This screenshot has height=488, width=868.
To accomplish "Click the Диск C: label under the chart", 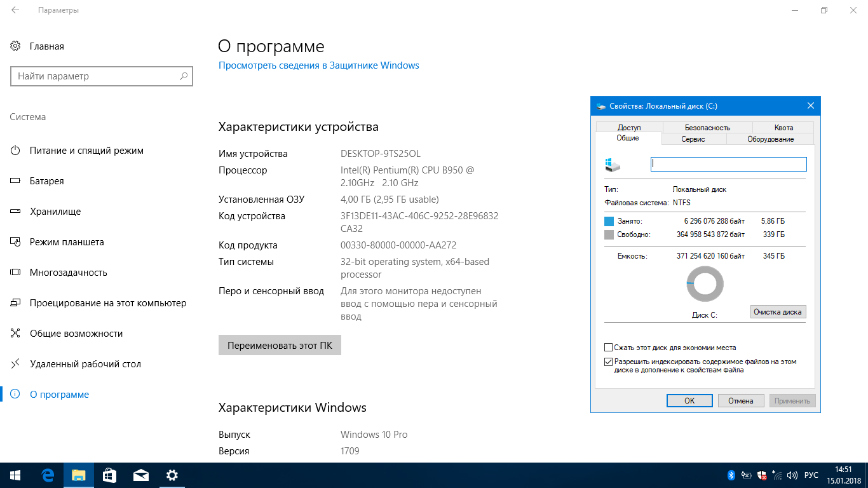I will 705,315.
